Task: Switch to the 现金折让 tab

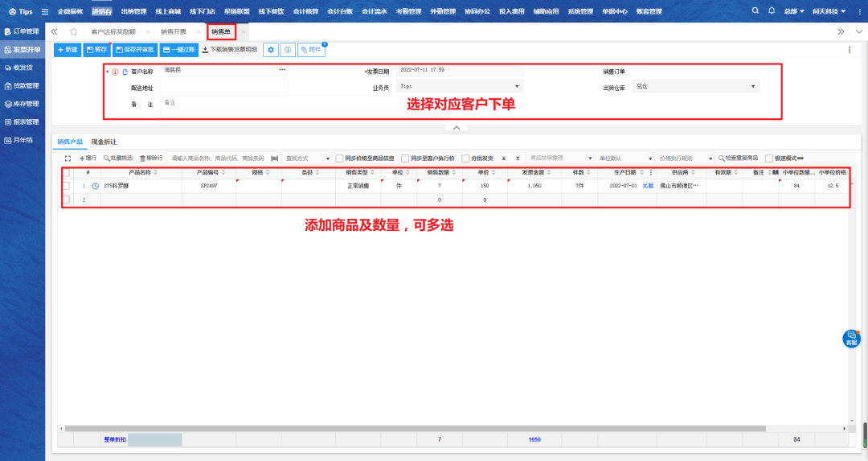Action: 104,142
